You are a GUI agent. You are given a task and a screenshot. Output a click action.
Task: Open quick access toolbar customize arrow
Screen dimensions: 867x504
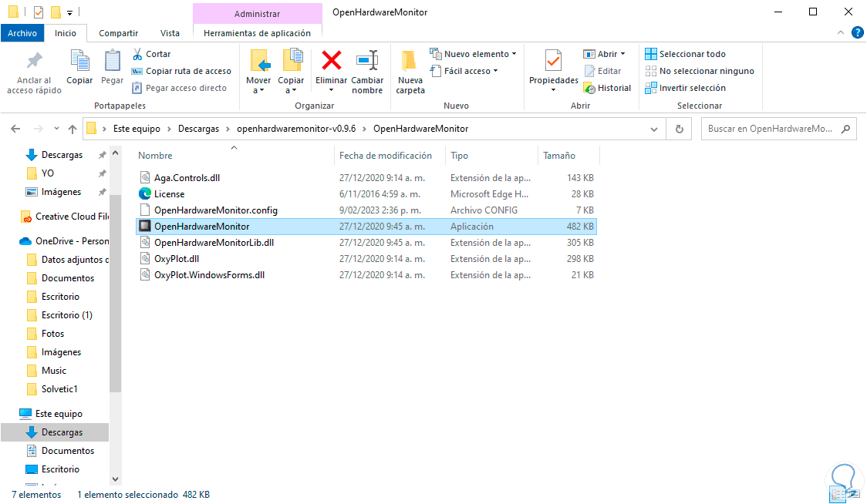coord(69,12)
